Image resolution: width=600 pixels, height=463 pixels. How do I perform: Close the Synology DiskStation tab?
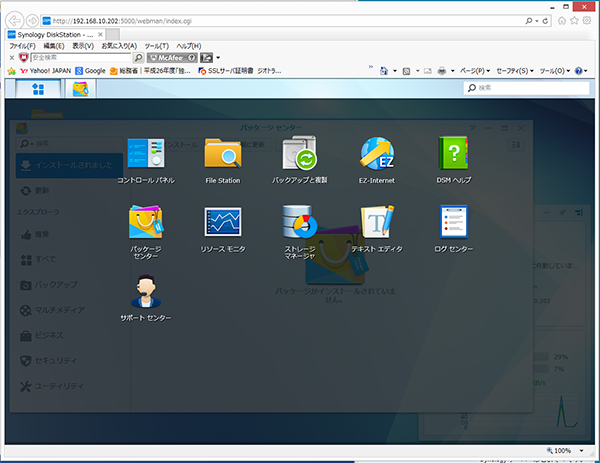(x=100, y=34)
